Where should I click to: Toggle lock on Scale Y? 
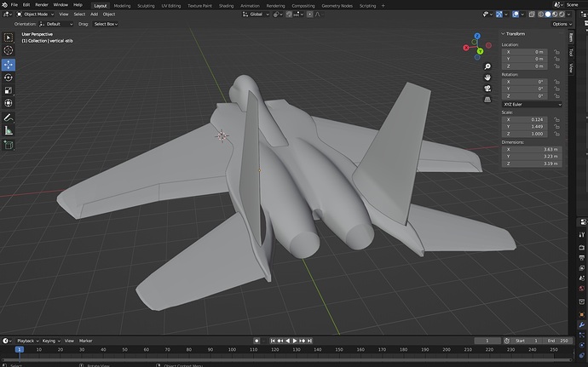(556, 127)
